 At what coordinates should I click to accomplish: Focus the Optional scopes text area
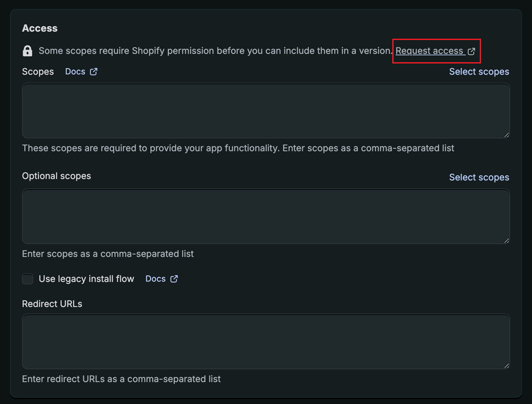(x=266, y=216)
